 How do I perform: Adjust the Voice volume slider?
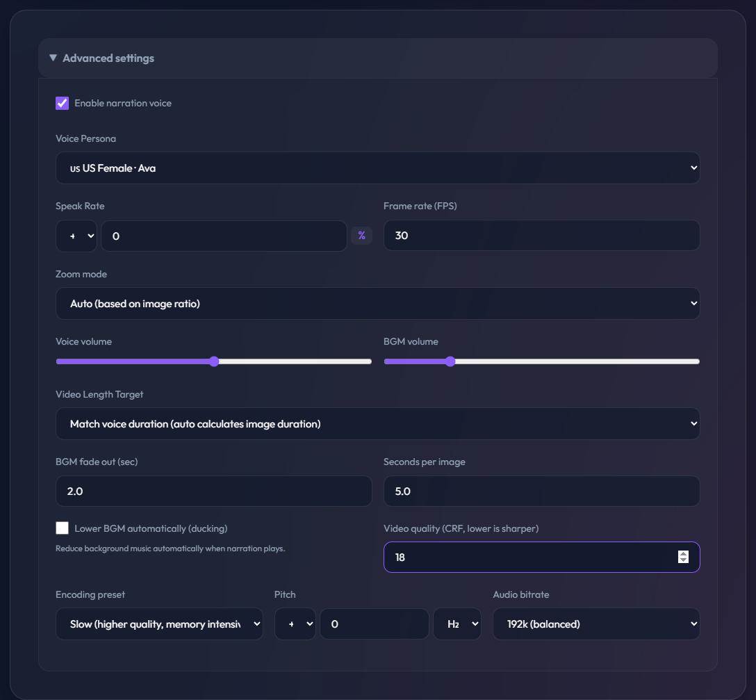(213, 361)
